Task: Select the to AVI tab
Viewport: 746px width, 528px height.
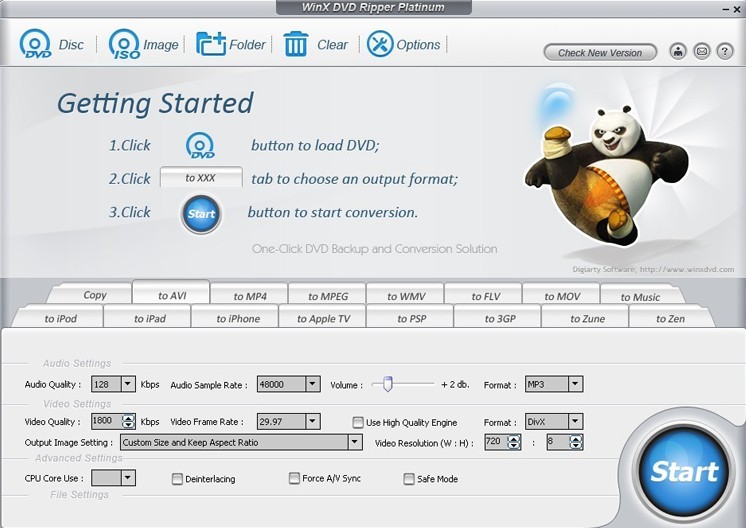Action: click(x=171, y=294)
